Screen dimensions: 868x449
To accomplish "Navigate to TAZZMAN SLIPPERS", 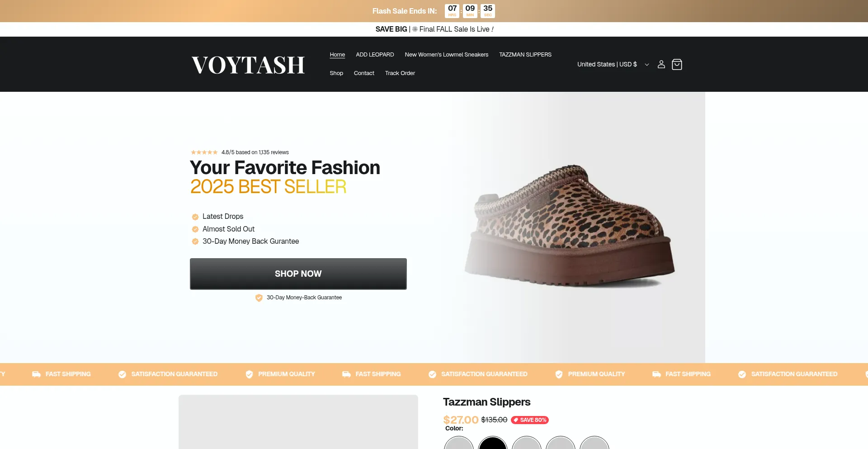I will coord(525,55).
